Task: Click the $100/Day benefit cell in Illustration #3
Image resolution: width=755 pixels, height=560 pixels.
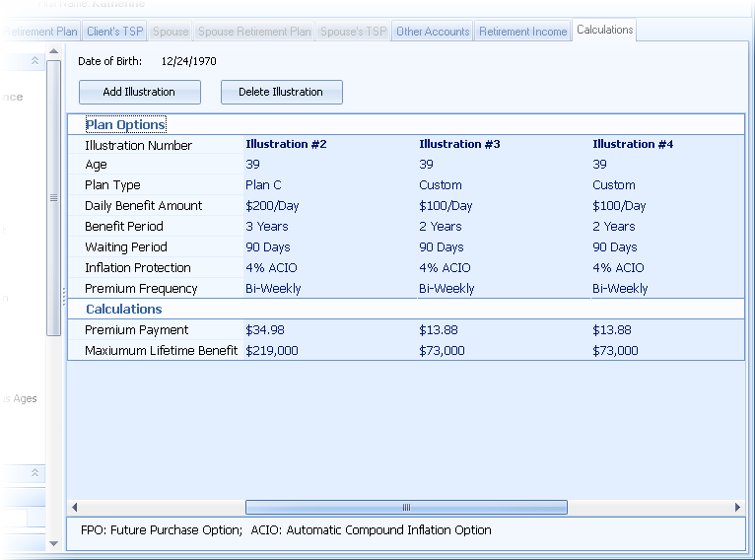Action: [446, 206]
